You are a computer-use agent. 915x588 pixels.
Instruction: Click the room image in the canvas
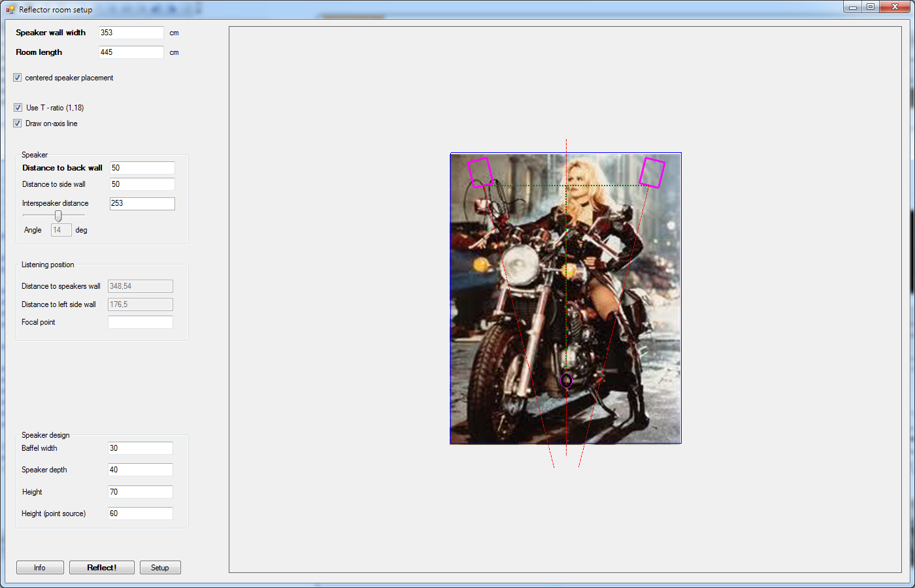point(566,299)
